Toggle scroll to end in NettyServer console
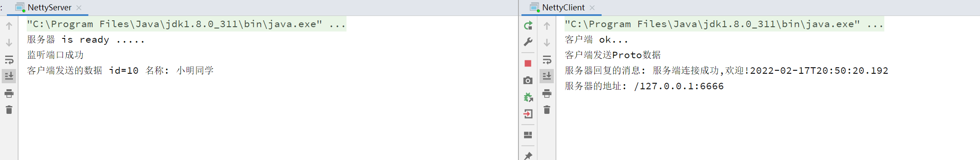Screen dimensions: 980x160 coord(9,76)
